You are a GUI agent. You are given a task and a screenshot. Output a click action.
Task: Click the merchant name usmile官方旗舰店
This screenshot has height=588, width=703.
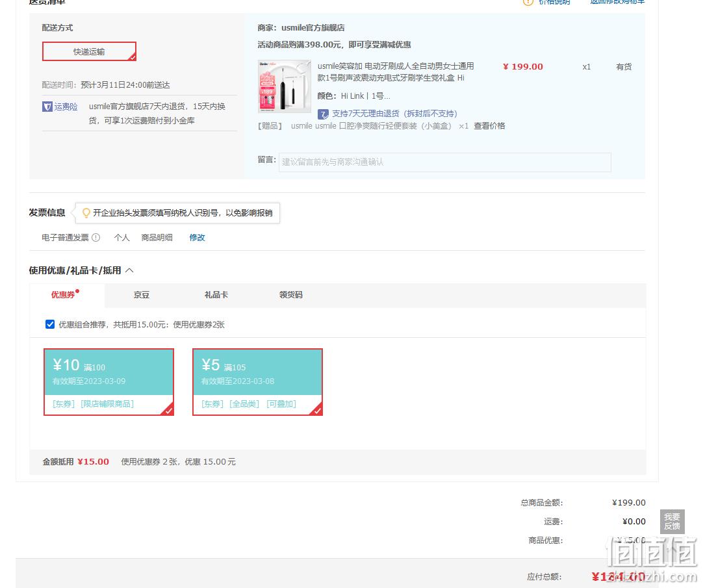313,28
